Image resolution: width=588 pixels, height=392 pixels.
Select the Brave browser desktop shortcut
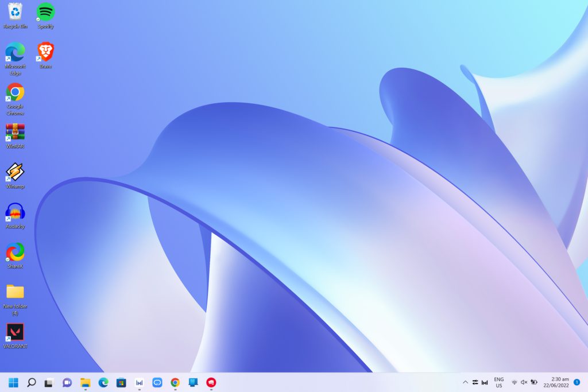tap(45, 56)
